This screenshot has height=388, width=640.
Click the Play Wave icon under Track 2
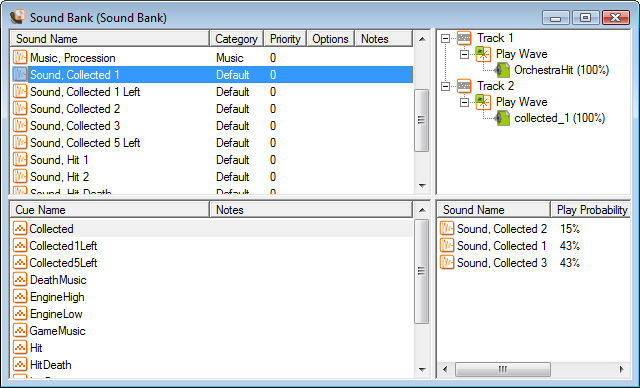point(483,102)
